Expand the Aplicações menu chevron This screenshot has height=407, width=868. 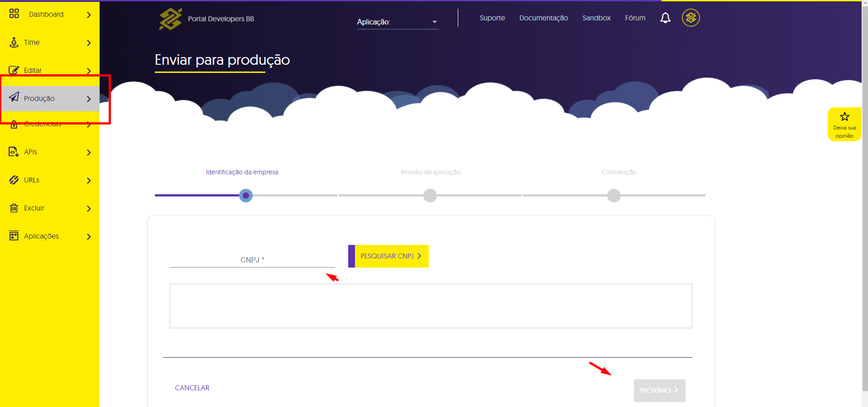[89, 237]
